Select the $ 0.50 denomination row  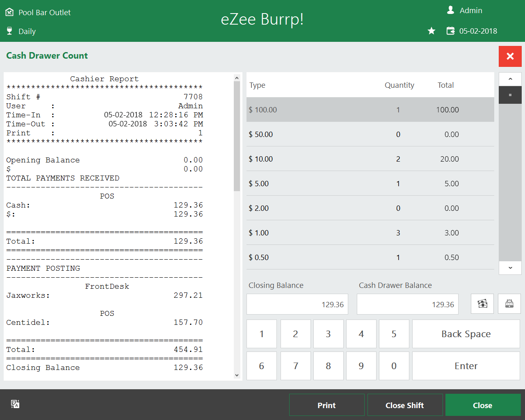pyautogui.click(x=369, y=257)
